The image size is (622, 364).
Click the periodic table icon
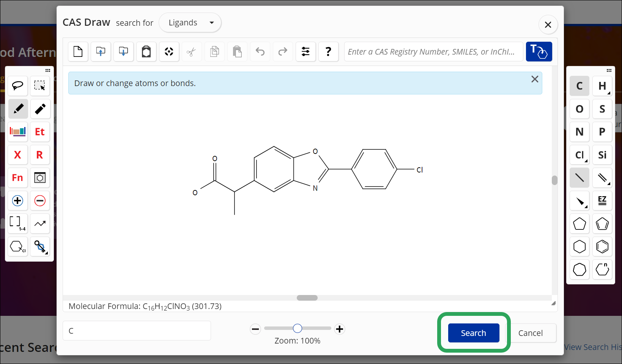point(17,132)
